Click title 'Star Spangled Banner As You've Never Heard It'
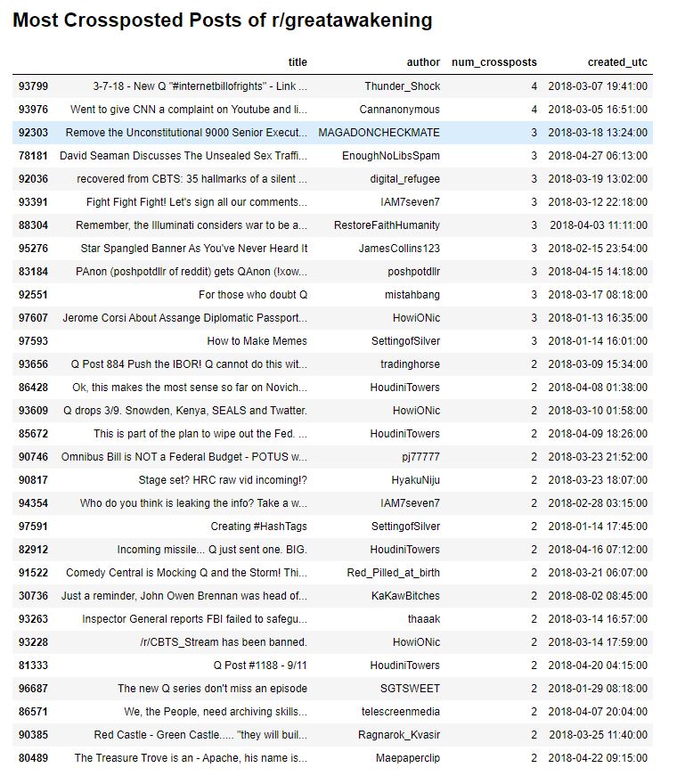Screen dimensions: 677x784 click(x=194, y=249)
